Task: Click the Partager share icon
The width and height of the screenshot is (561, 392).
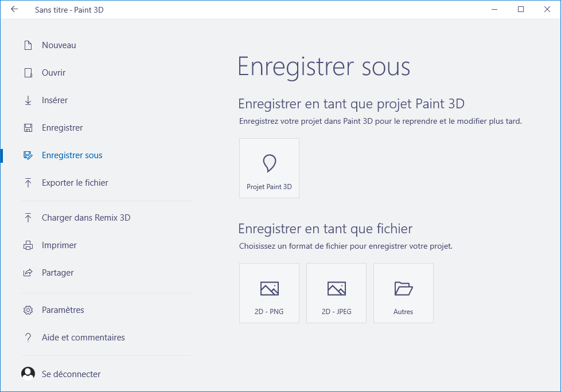Action: click(28, 273)
